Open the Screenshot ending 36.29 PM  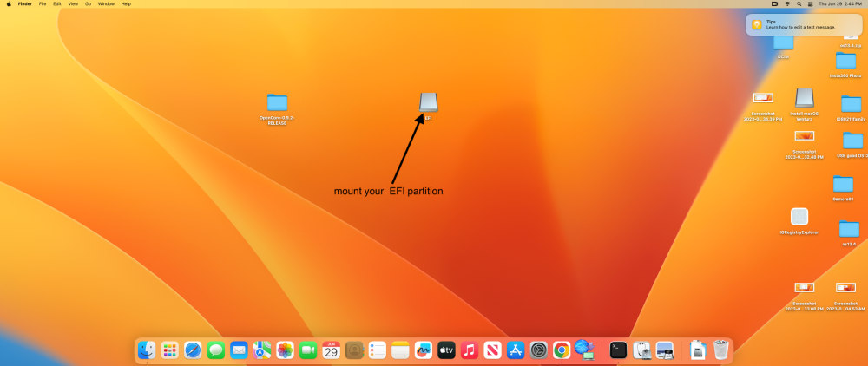point(763,98)
